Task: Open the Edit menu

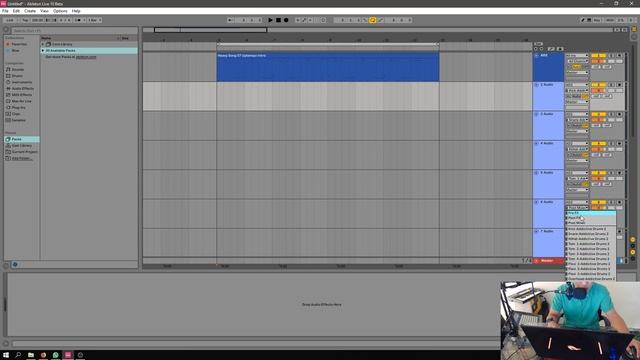Action: point(16,11)
